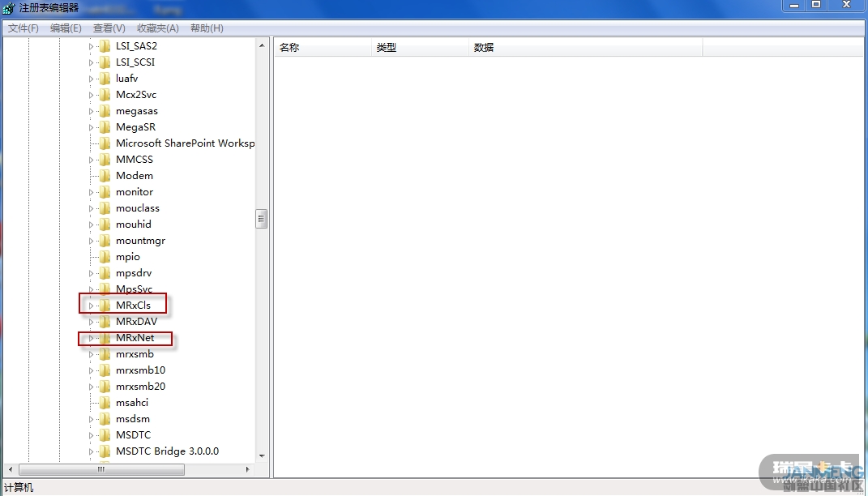Click the mountmgr folder icon
The image size is (868, 496).
[x=105, y=240]
